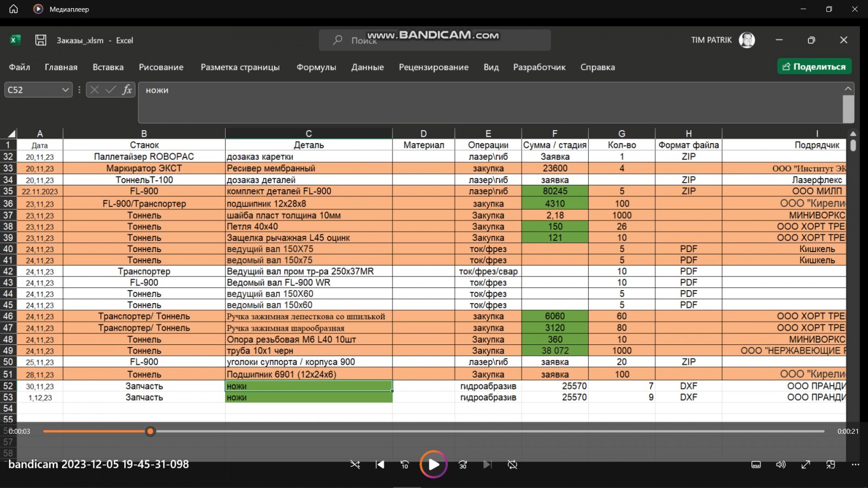The width and height of the screenshot is (868, 488).
Task: Open more options in the media player
Action: (x=856, y=465)
